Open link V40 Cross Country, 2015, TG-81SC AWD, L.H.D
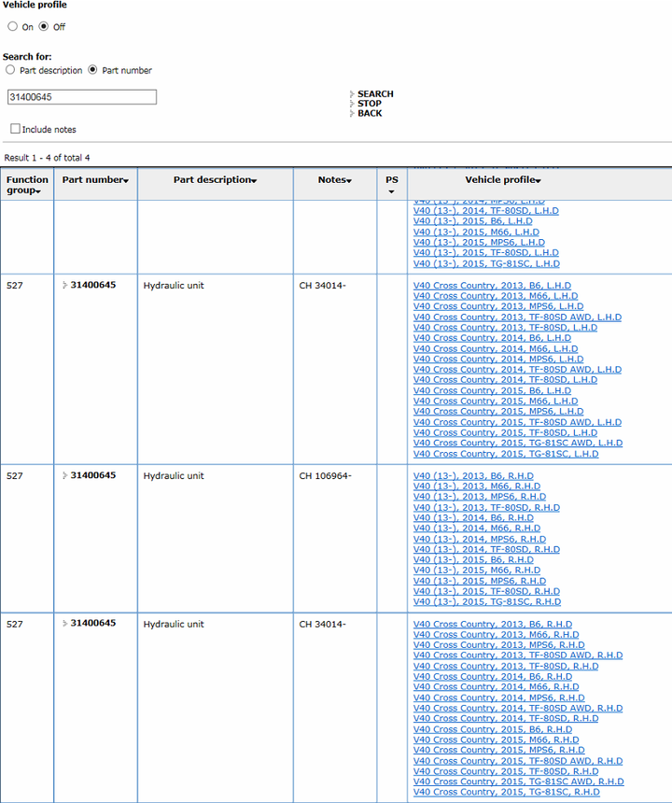 pyautogui.click(x=517, y=443)
